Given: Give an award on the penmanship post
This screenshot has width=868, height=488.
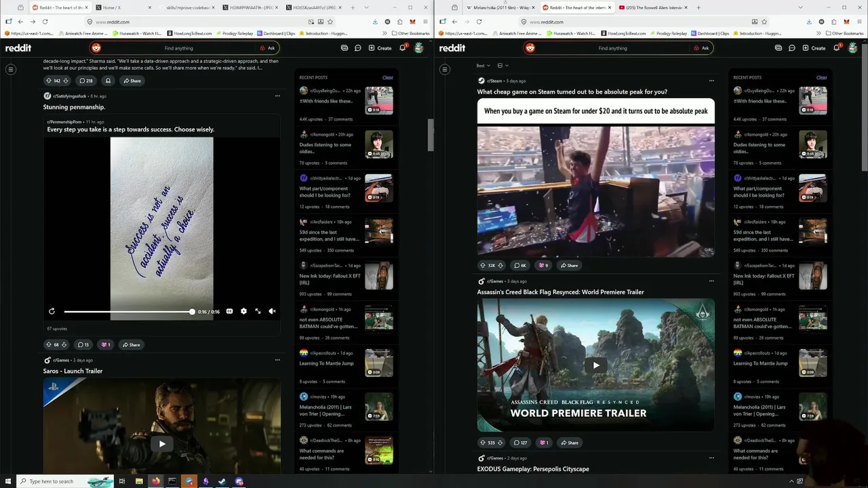Looking at the screenshot, I should pos(105,344).
